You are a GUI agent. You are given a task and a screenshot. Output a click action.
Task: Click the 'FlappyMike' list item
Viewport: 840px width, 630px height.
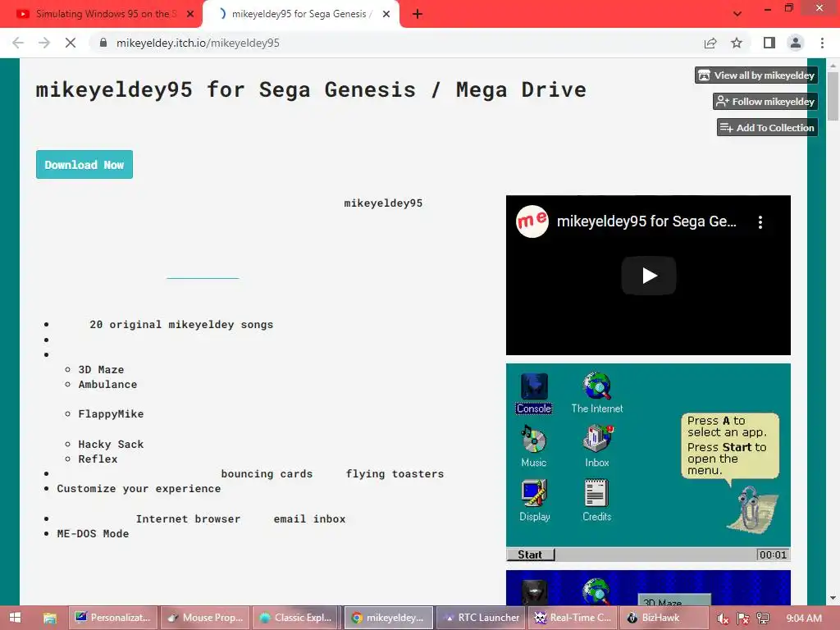coord(111,413)
